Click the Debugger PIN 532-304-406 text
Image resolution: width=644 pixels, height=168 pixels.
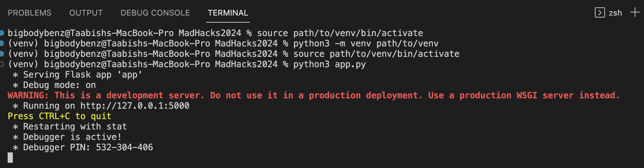(88, 147)
